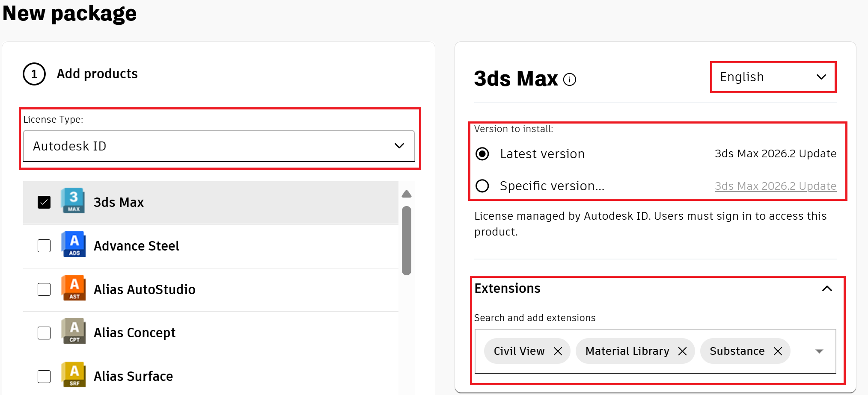Select the Latest version radio button
Screen dimensions: 868x395
482,154
